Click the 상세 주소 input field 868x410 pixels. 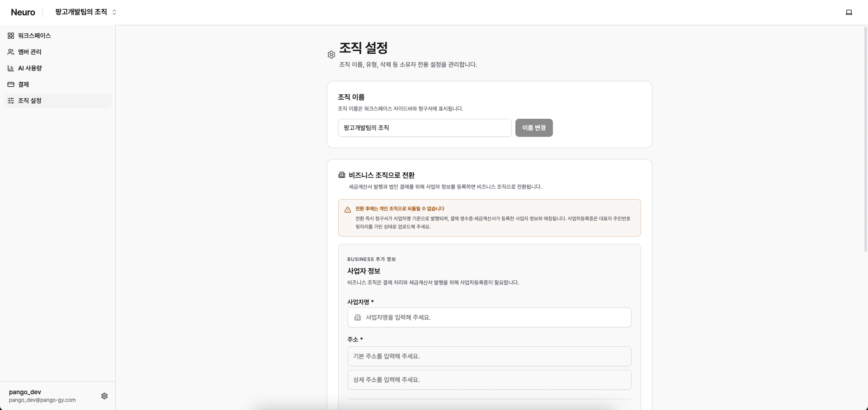click(x=490, y=380)
